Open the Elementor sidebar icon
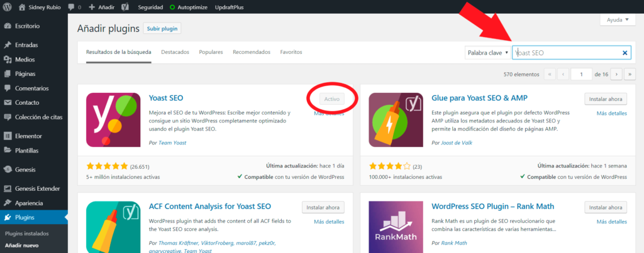644x253 pixels. 8,136
